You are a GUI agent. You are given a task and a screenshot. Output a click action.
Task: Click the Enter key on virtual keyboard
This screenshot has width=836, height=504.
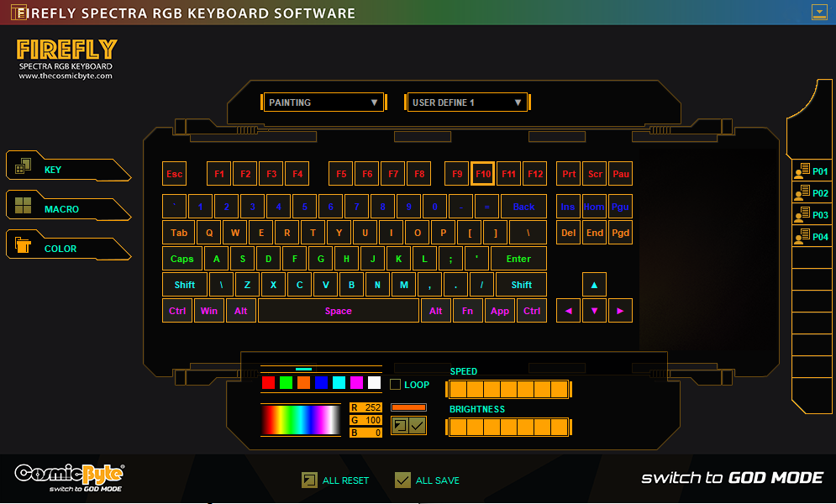click(518, 259)
